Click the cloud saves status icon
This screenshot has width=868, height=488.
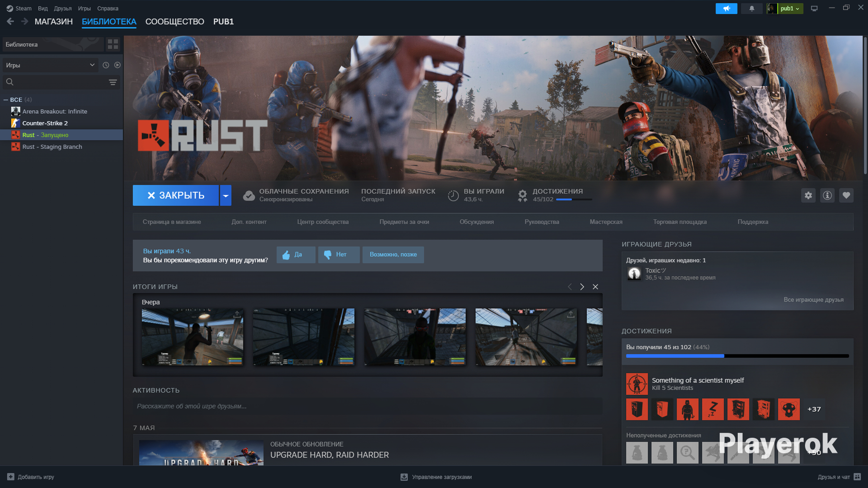(x=249, y=195)
